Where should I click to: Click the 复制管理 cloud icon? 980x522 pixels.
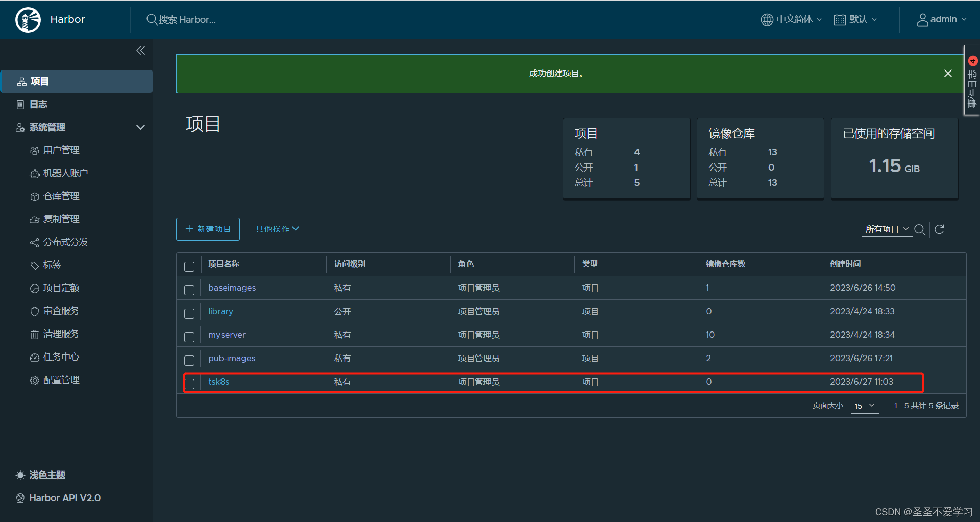pyautogui.click(x=34, y=220)
